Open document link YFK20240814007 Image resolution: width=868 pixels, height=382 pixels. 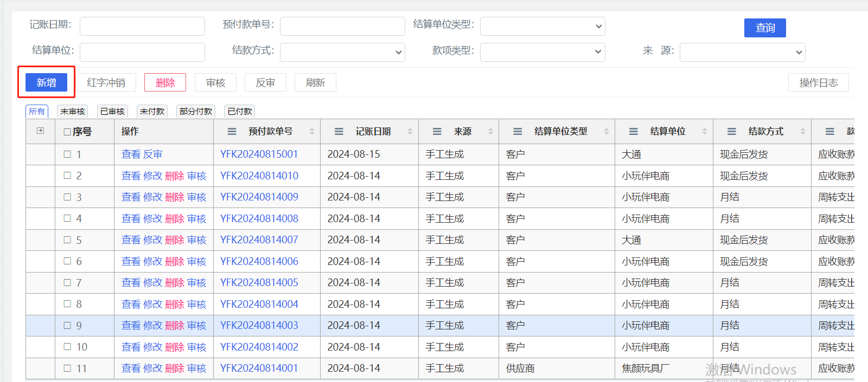pos(259,239)
